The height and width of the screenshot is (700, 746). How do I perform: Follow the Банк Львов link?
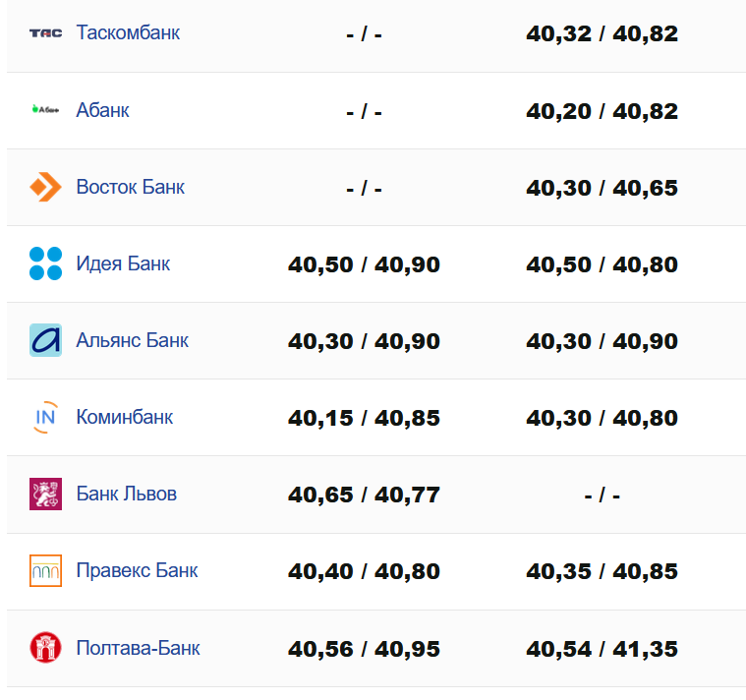[x=126, y=494]
